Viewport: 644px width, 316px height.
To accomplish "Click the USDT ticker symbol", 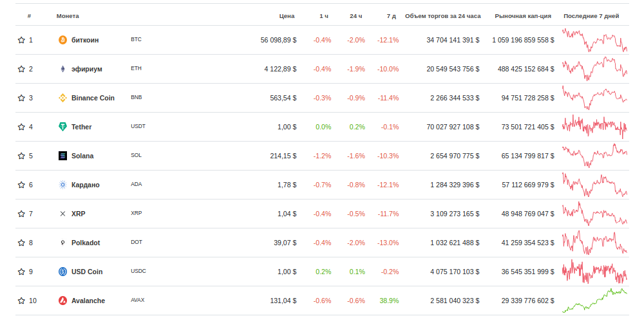I will pos(138,126).
